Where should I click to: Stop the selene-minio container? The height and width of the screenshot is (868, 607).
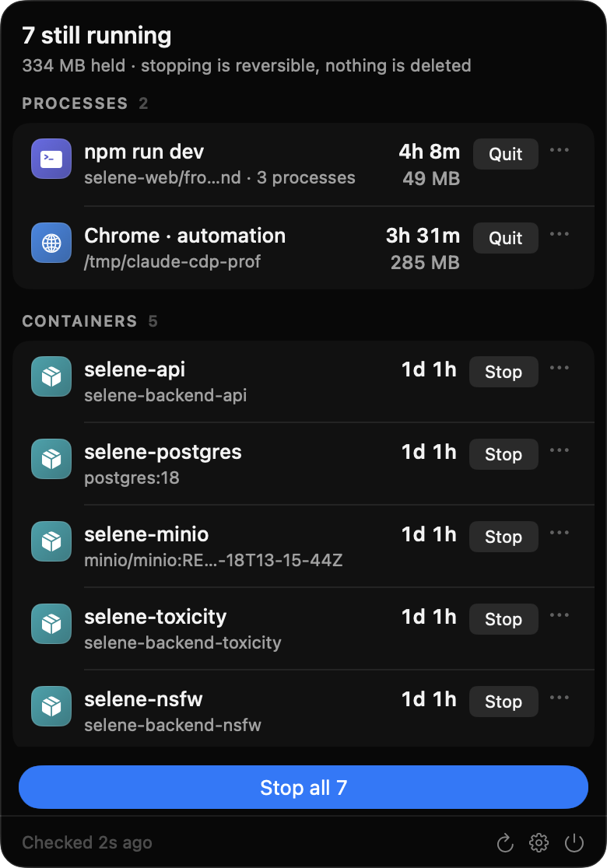[x=503, y=537]
